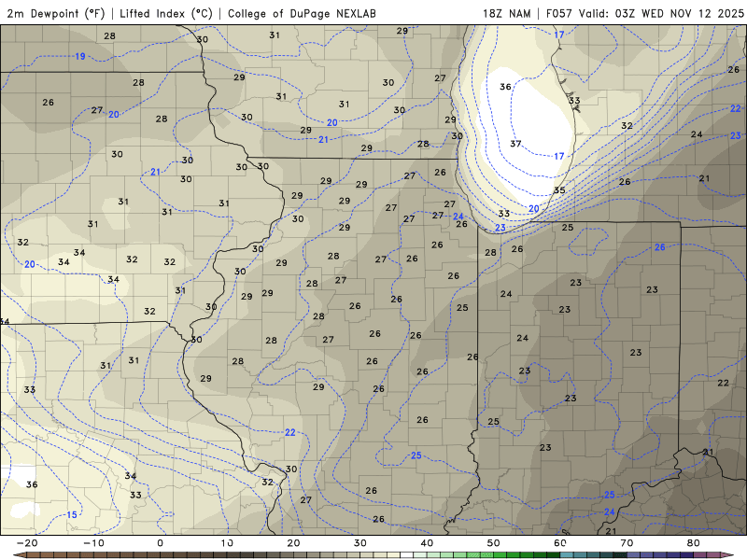
Task: Click the left arrow end of the color bar
Action: [x=20, y=555]
